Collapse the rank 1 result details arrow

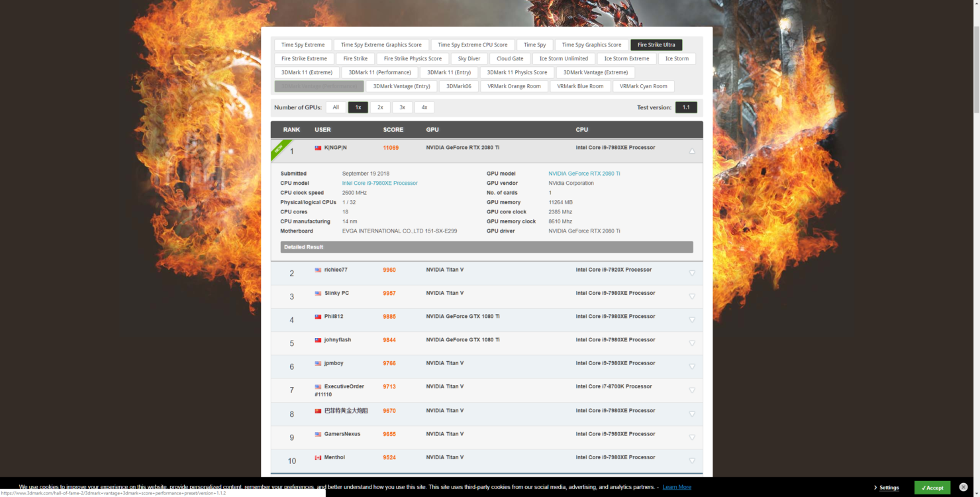692,151
